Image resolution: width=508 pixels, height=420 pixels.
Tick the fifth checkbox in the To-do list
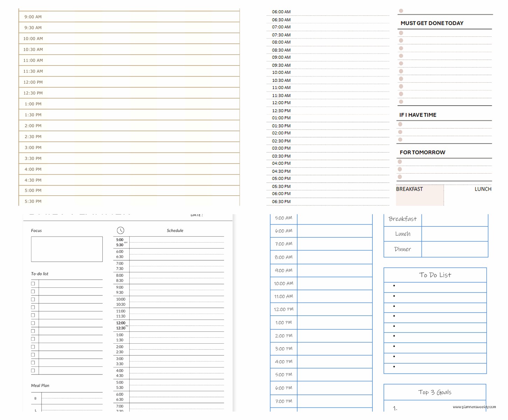[33, 315]
